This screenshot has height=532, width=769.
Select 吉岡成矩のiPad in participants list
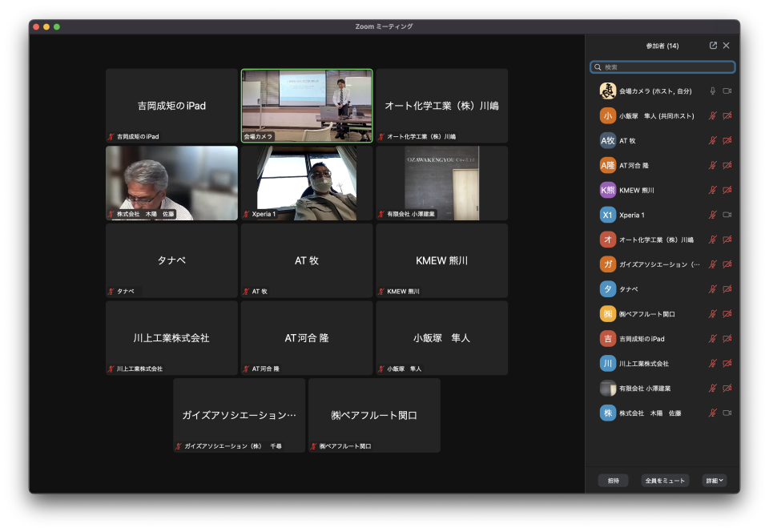pyautogui.click(x=642, y=339)
